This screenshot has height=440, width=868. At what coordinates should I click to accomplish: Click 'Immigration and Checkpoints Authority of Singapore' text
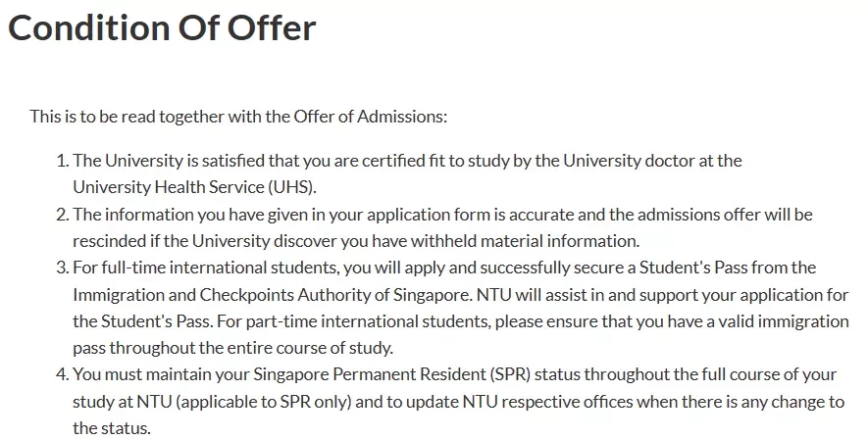[x=272, y=295]
